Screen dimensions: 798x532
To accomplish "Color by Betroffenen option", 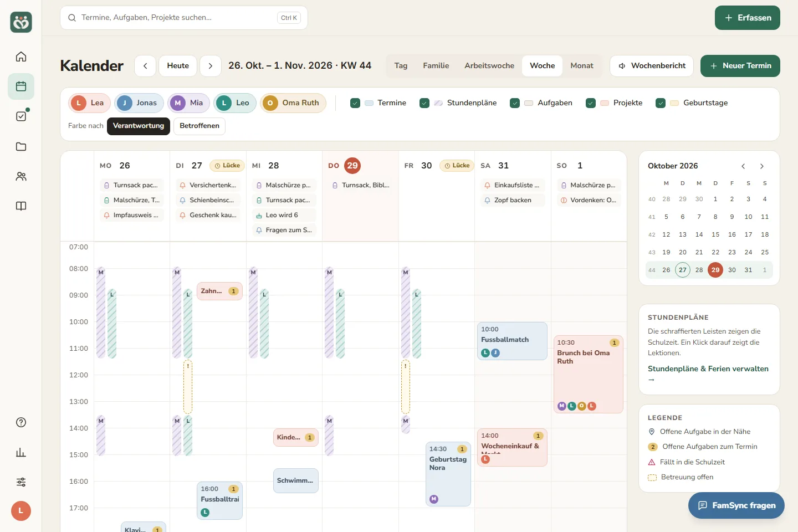I will click(199, 126).
